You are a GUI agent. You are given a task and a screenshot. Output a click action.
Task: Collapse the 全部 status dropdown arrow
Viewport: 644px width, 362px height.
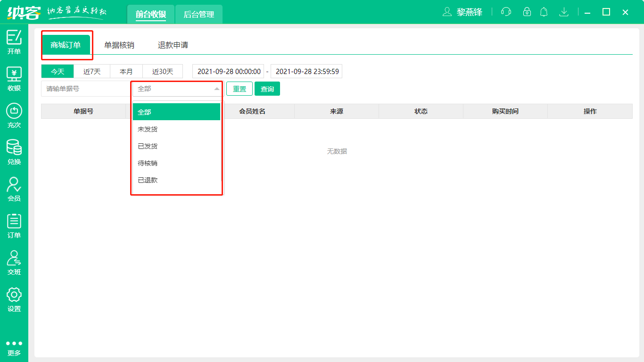point(216,89)
